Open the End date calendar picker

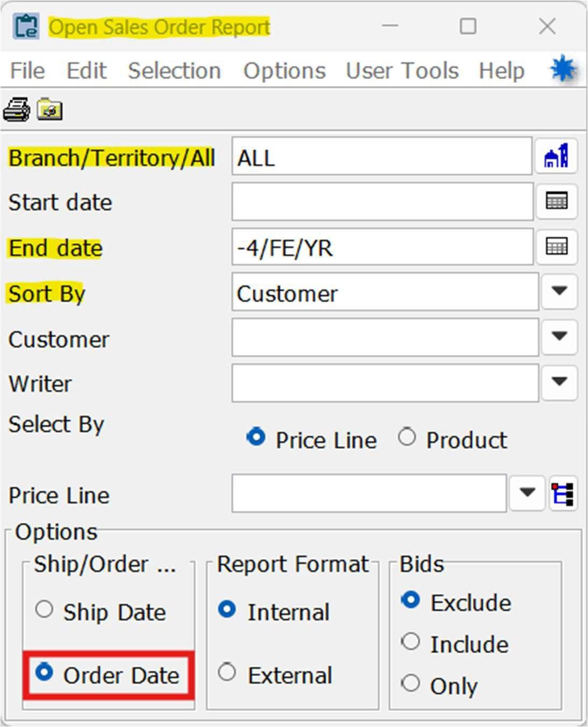(556, 247)
